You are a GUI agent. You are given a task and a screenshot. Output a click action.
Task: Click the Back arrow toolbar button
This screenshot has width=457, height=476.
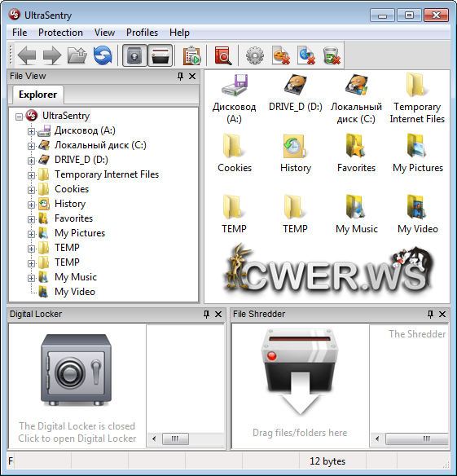click(27, 55)
